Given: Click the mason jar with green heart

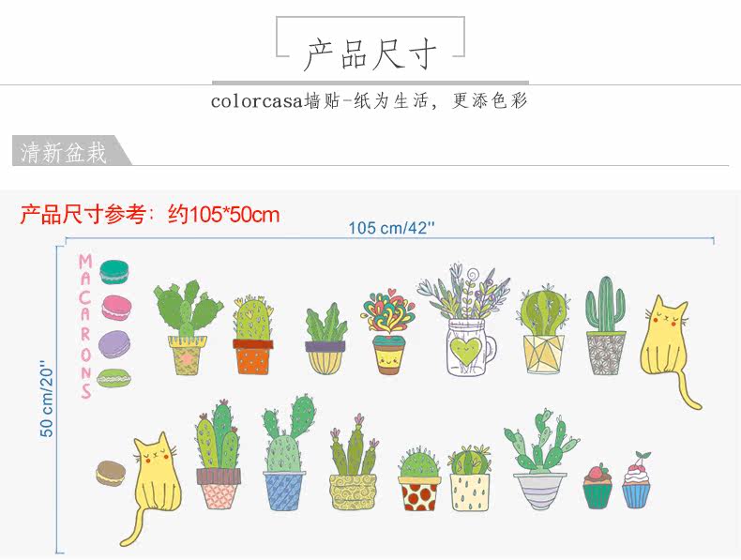Looking at the screenshot, I should pos(465,320).
